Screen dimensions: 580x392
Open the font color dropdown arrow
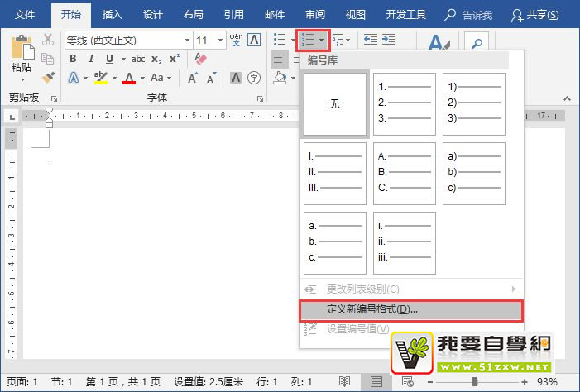(142, 78)
